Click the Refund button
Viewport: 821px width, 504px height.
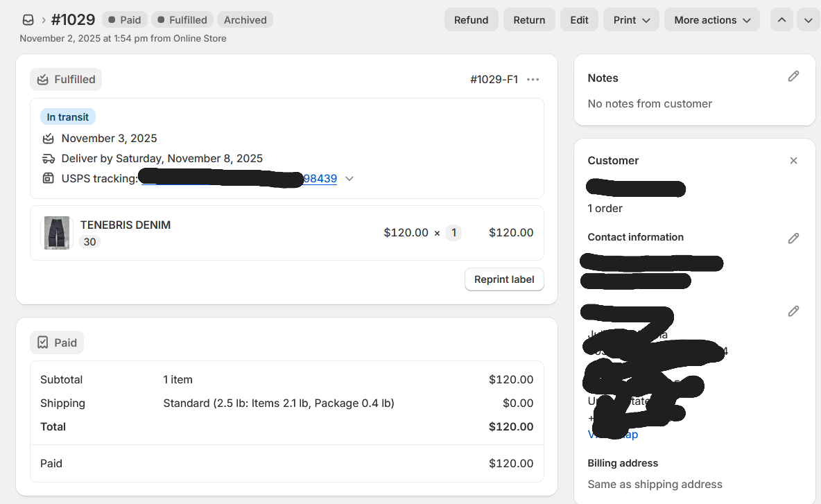point(471,20)
